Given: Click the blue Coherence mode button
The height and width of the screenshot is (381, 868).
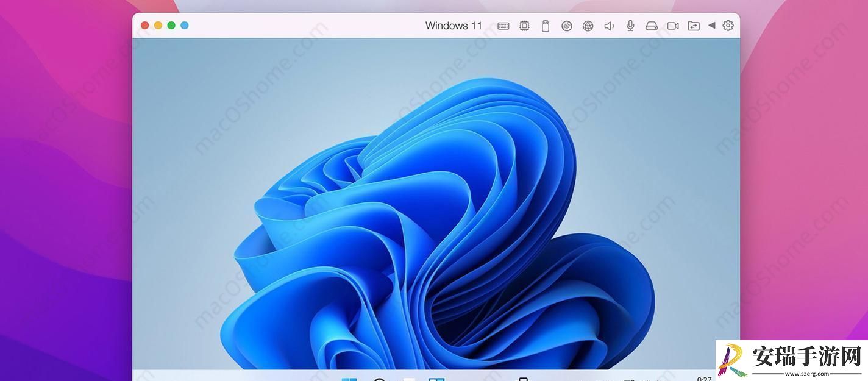Looking at the screenshot, I should point(185,26).
